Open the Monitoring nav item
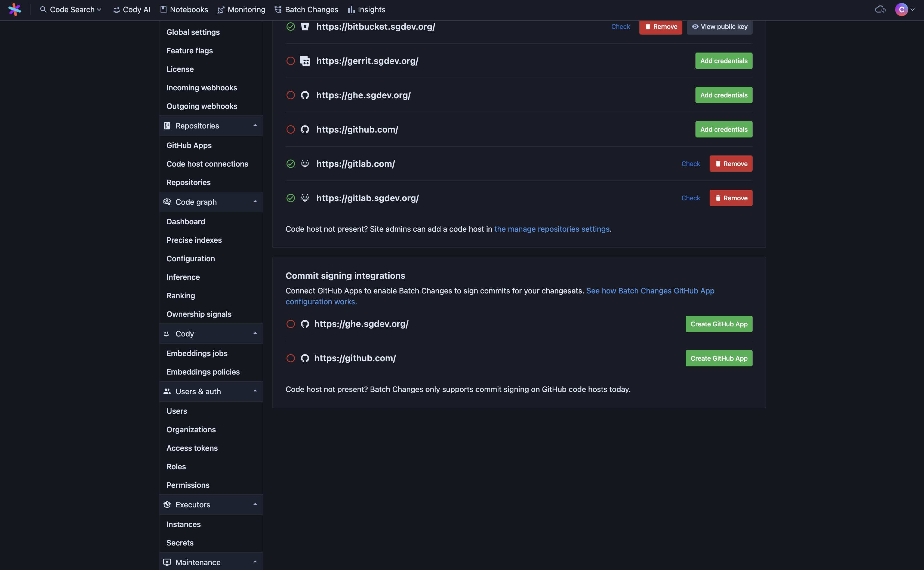This screenshot has width=924, height=570. pos(241,10)
